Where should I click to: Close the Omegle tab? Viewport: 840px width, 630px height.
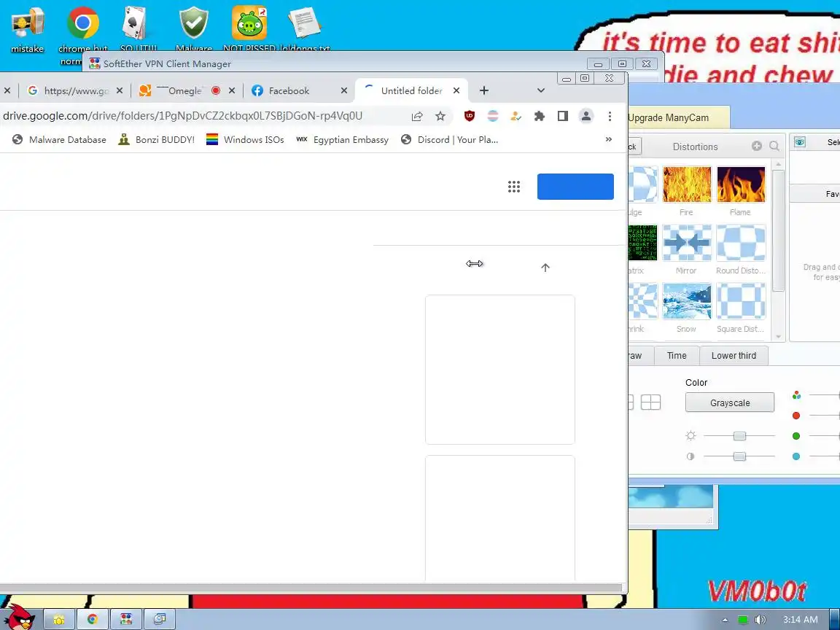tap(231, 90)
